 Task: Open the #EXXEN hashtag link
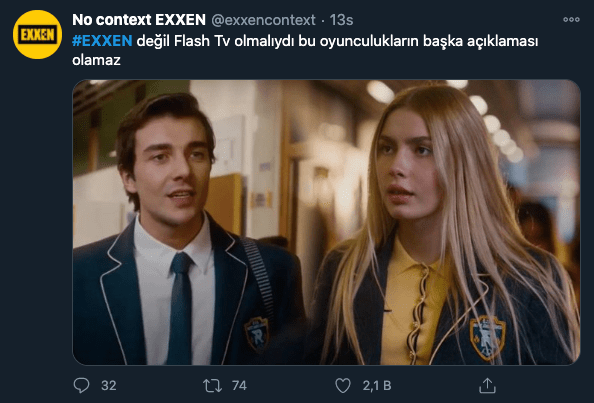(102, 41)
